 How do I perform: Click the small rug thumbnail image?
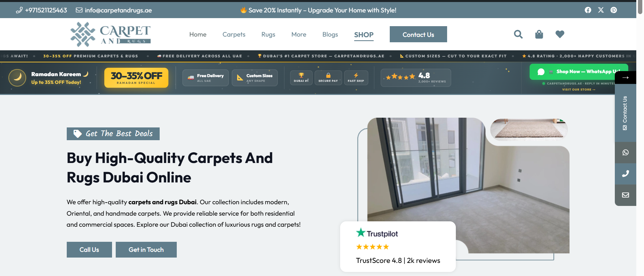click(529, 128)
